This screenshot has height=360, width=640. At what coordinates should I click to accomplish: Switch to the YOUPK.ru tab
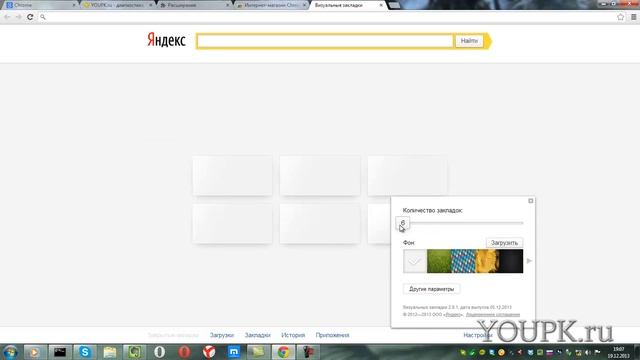click(116, 5)
